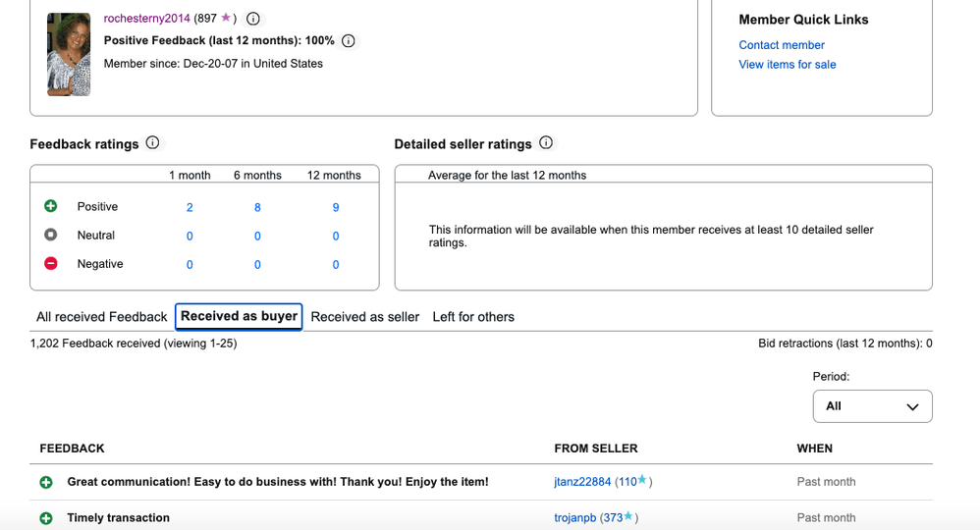Open the 1 month Negative count 0
Screen dimensions: 980x530
pos(190,265)
